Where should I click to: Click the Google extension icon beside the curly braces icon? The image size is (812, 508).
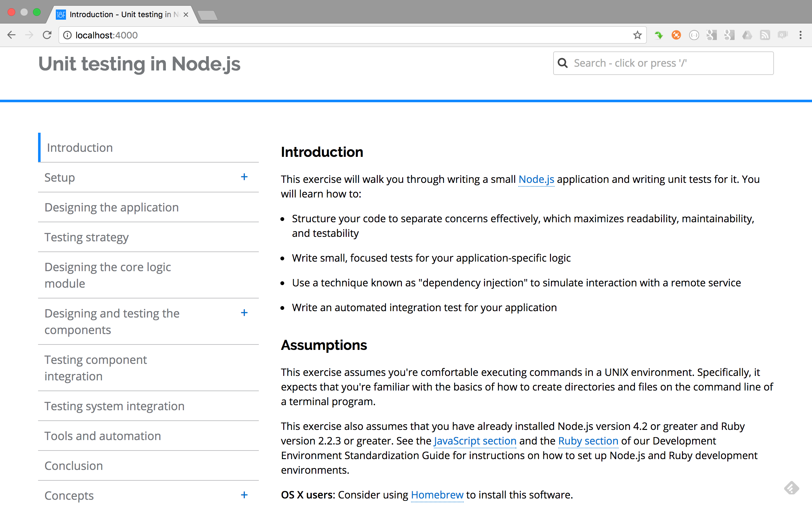coord(712,35)
